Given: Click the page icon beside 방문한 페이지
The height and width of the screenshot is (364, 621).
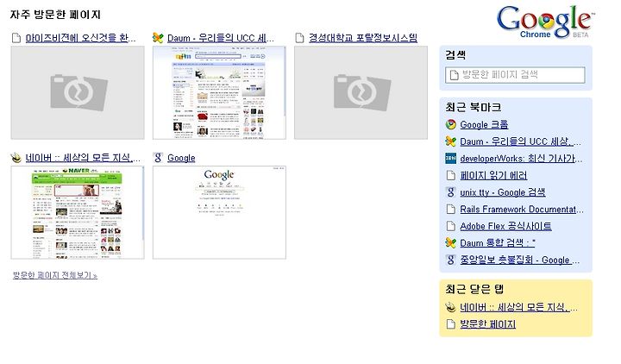Looking at the screenshot, I should [x=451, y=324].
